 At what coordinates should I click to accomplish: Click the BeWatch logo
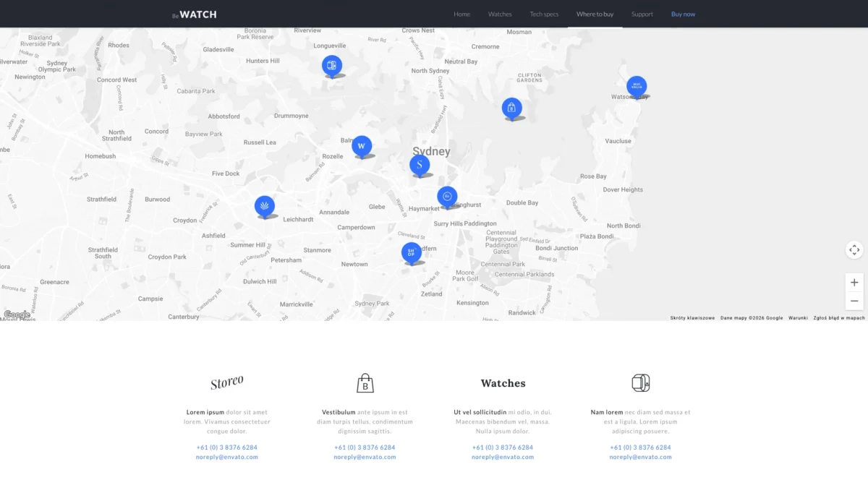(x=195, y=14)
